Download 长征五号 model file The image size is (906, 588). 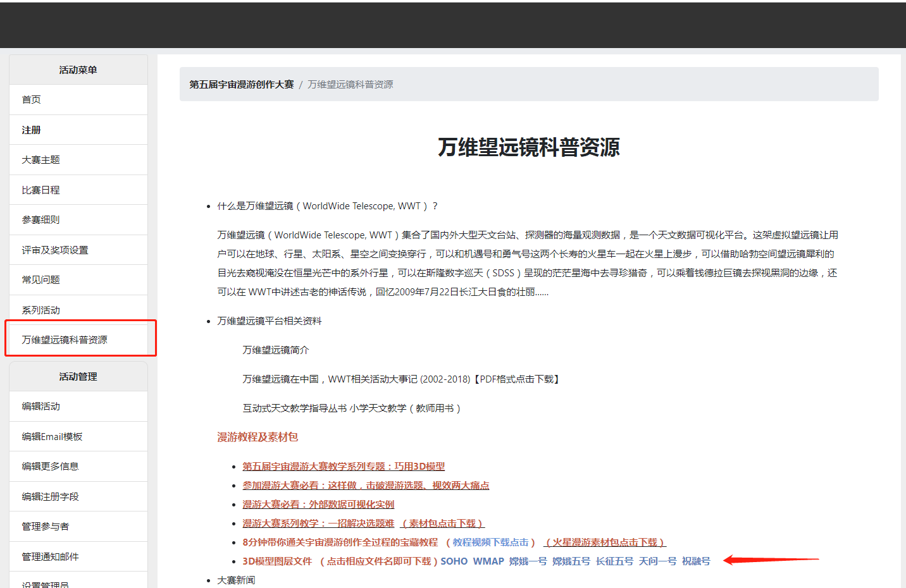click(614, 561)
